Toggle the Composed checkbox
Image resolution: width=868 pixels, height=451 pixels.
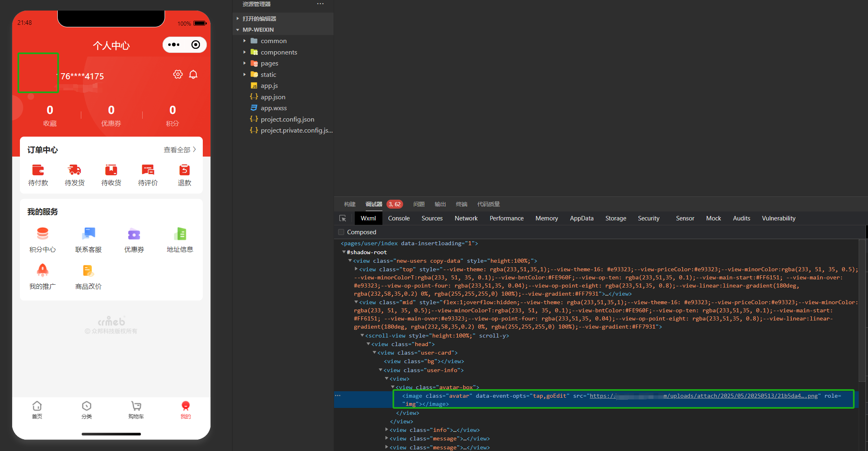pyautogui.click(x=341, y=232)
